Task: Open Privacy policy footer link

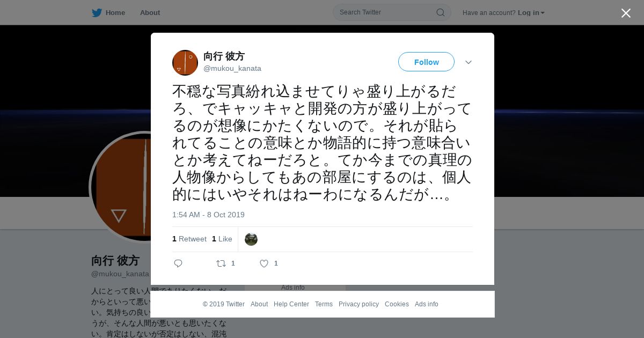Action: coord(358,304)
